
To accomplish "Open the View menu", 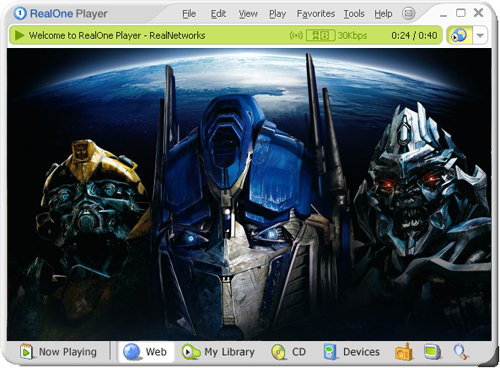I will [x=248, y=14].
